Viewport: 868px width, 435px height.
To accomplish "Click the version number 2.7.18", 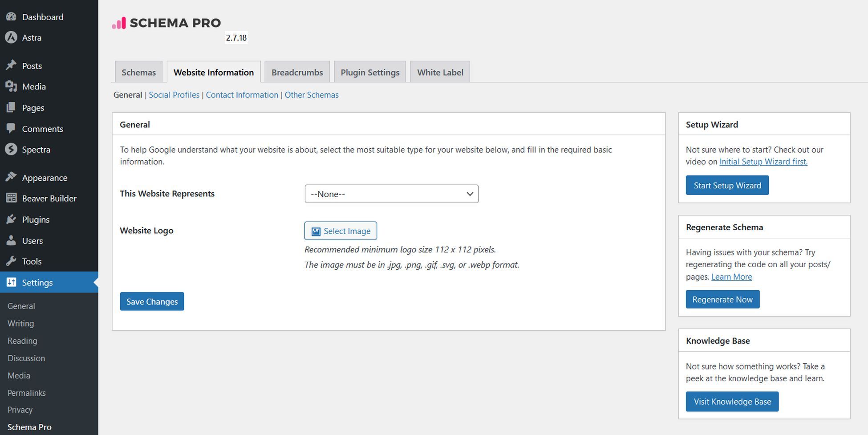I will click(x=236, y=38).
